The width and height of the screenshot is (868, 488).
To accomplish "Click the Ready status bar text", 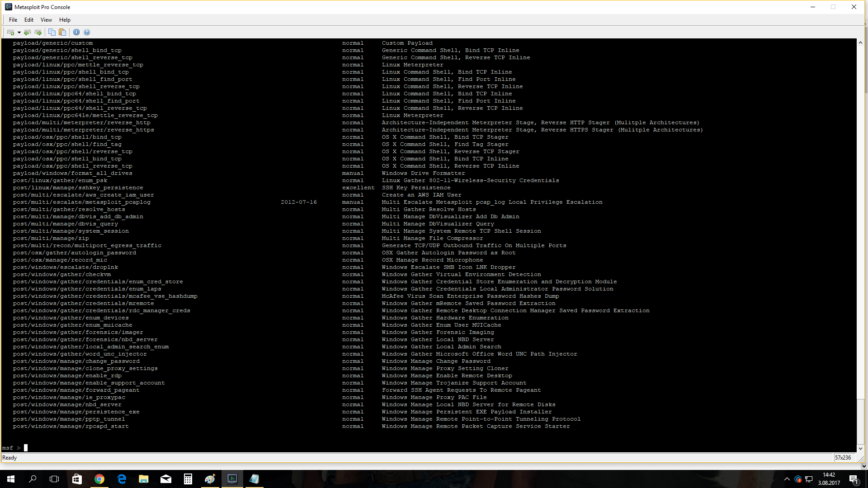I will point(9,458).
